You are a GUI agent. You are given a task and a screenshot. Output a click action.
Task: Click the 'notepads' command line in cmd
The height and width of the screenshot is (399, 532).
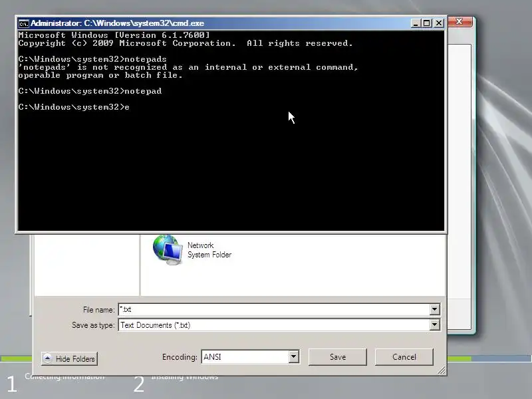coord(92,59)
